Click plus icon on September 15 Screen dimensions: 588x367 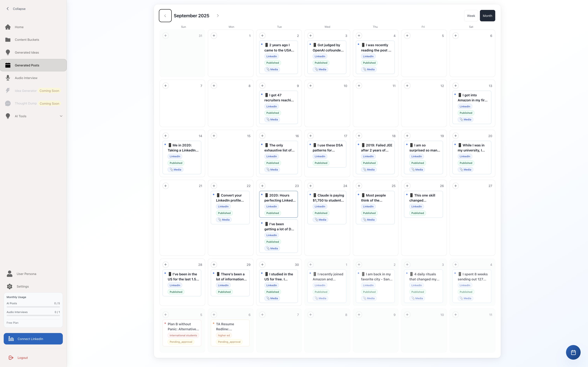pos(214,136)
